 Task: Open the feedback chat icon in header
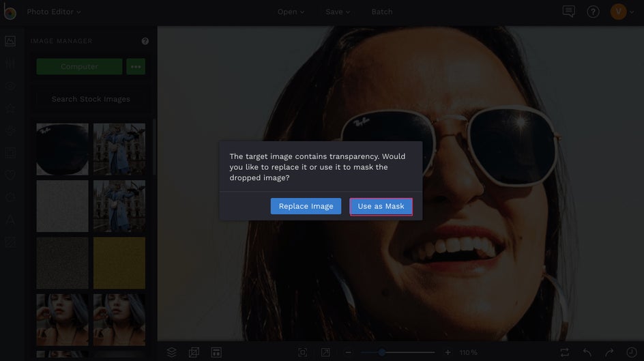(x=568, y=12)
